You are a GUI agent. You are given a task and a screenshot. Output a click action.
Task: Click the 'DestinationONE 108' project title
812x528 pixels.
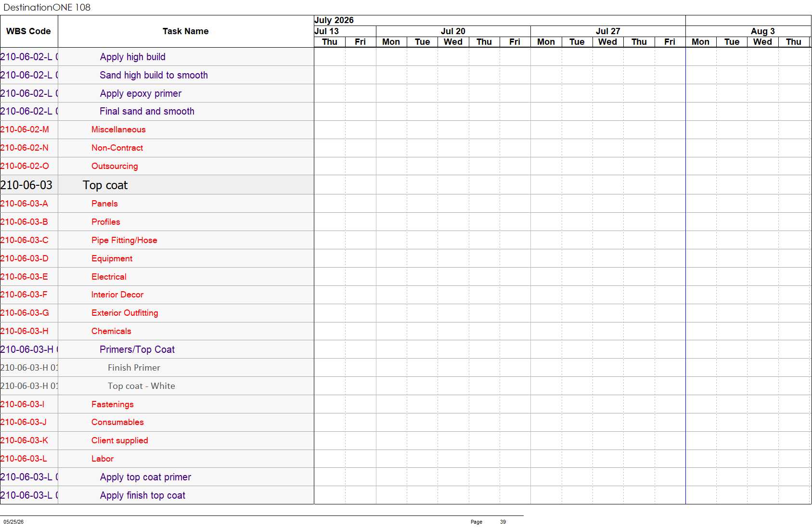point(47,7)
